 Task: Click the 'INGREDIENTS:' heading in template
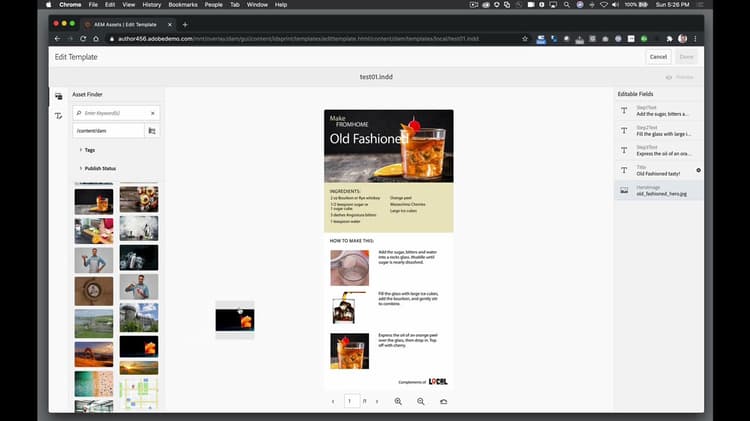tap(345, 191)
